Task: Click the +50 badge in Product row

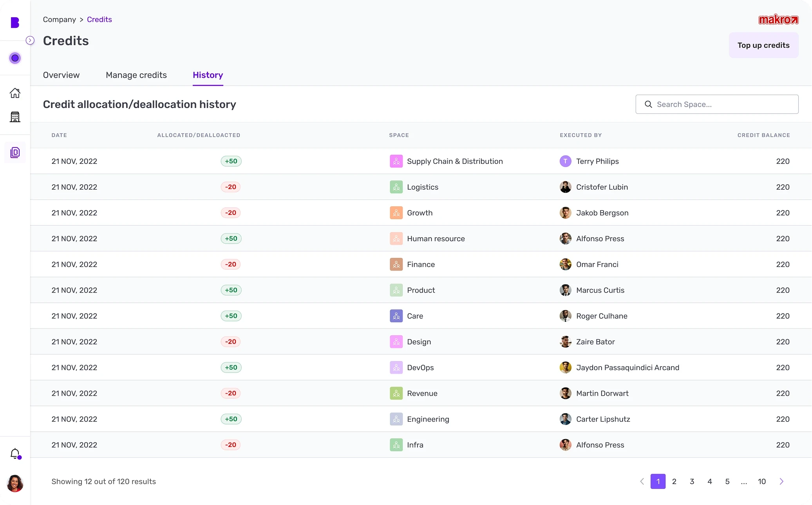Action: [x=231, y=290]
